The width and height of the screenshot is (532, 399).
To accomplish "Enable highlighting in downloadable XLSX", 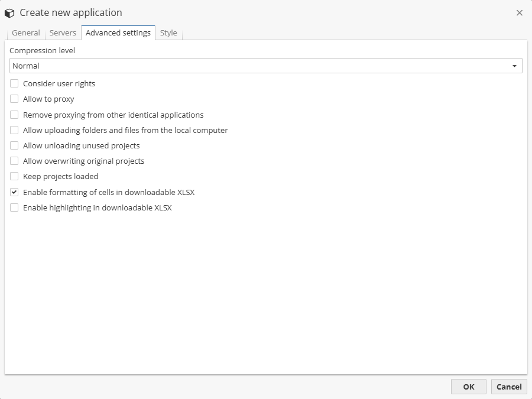I will click(14, 207).
